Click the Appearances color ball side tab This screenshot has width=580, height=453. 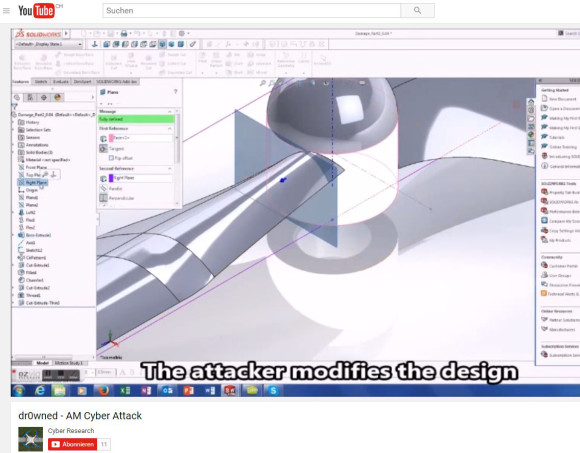pyautogui.click(x=531, y=135)
